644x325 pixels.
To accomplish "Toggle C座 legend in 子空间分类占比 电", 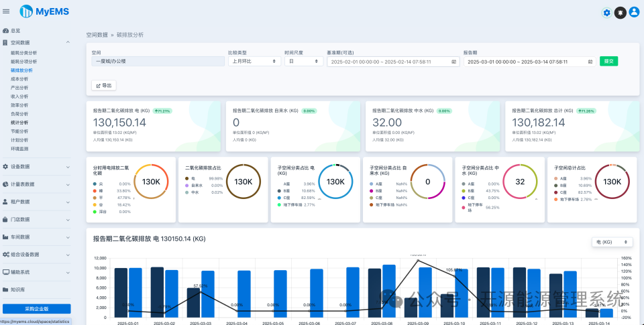I will click(x=279, y=198).
